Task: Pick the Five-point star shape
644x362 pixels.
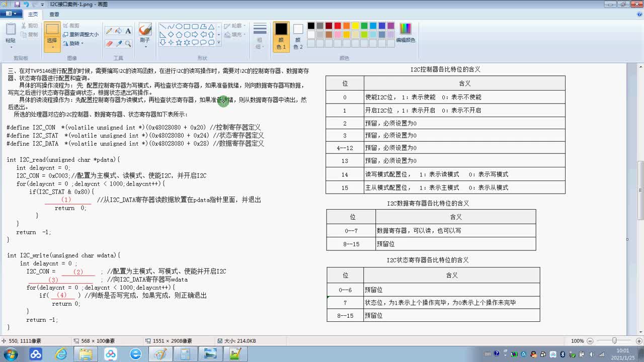Action: pyautogui.click(x=179, y=43)
